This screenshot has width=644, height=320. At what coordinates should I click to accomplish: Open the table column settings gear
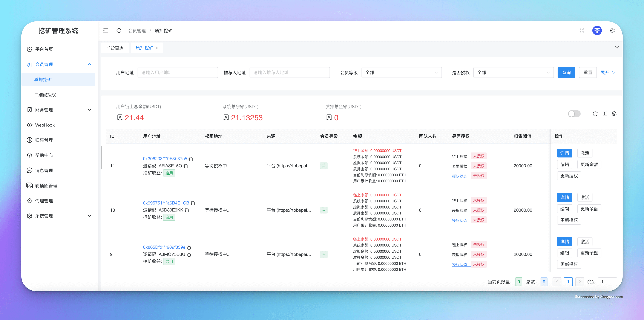614,114
